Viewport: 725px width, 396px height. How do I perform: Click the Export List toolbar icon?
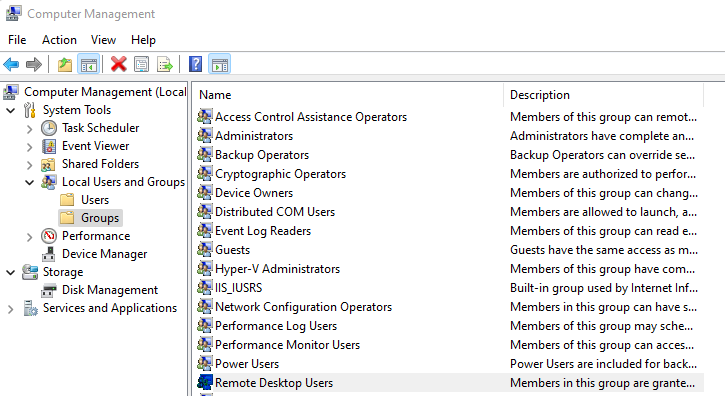165,64
